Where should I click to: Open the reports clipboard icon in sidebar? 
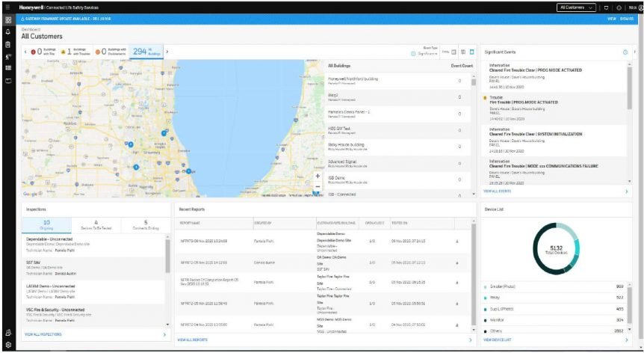[x=7, y=44]
